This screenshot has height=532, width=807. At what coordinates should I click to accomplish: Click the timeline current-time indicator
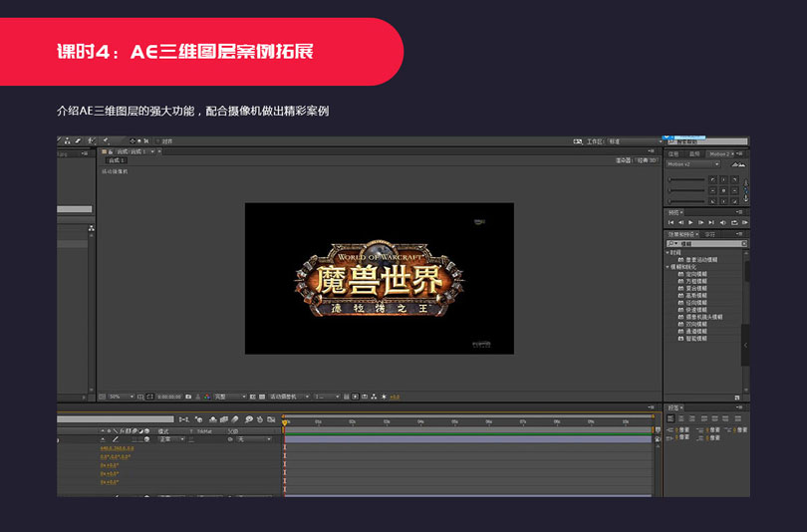coord(285,423)
